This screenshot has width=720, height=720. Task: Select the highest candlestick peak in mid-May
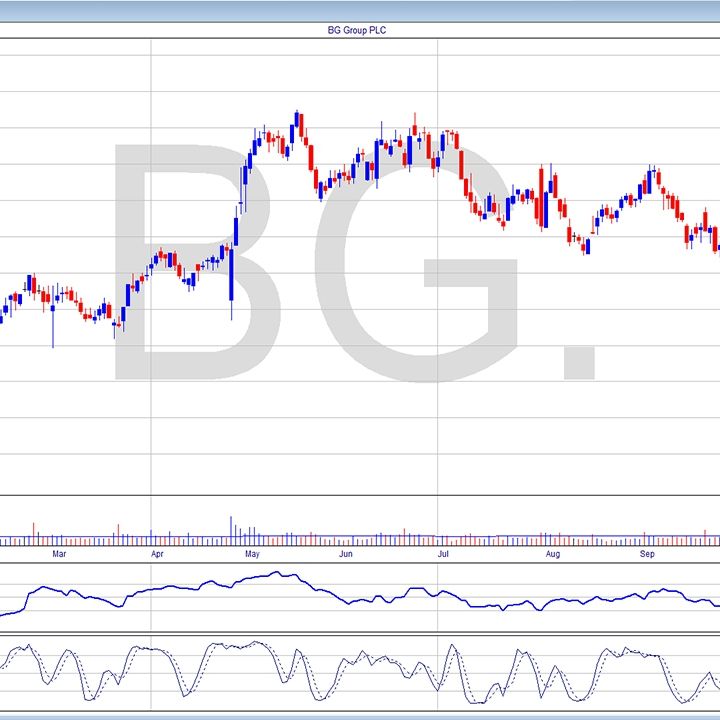297,123
